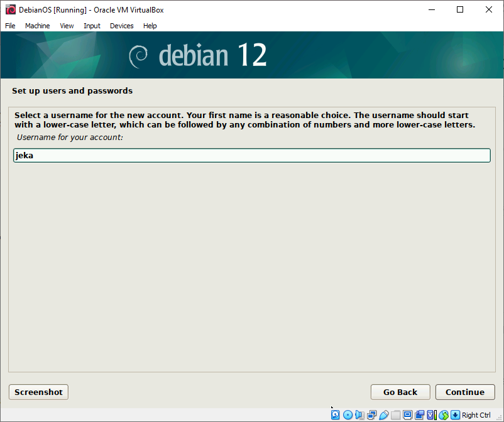
Task: Click the optical disc drive status icon
Action: tap(348, 415)
